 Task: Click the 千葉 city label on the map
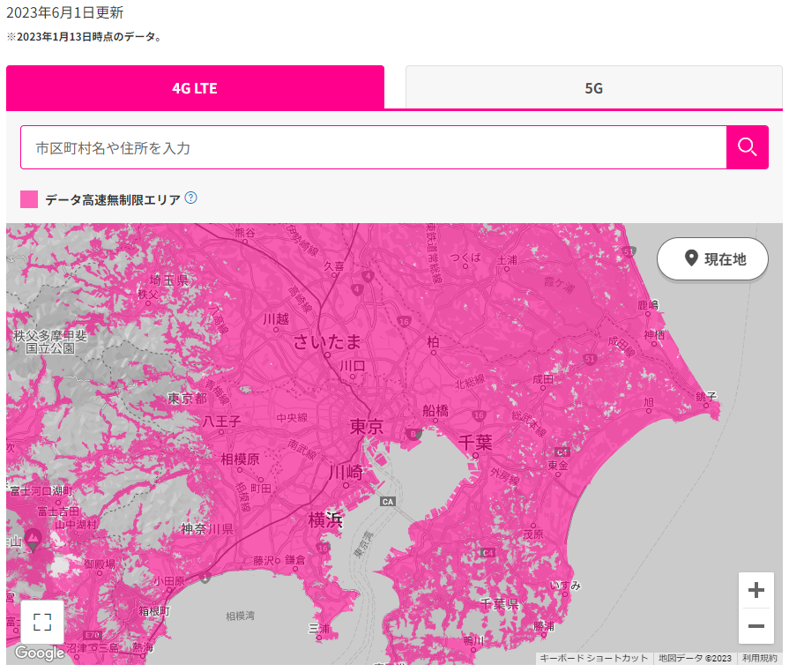tap(475, 443)
